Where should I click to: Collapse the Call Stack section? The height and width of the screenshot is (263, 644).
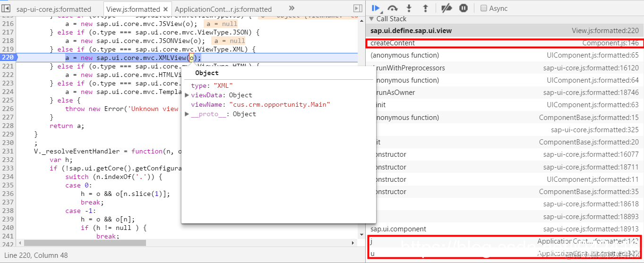372,19
